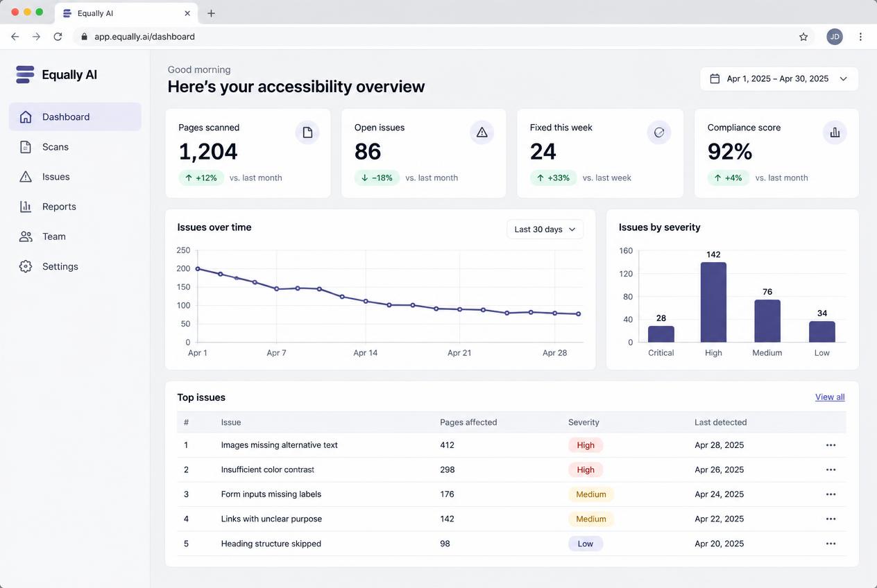Click Links with unclear purpose issue
Screen dimensions: 877x588
pyautogui.click(x=271, y=519)
